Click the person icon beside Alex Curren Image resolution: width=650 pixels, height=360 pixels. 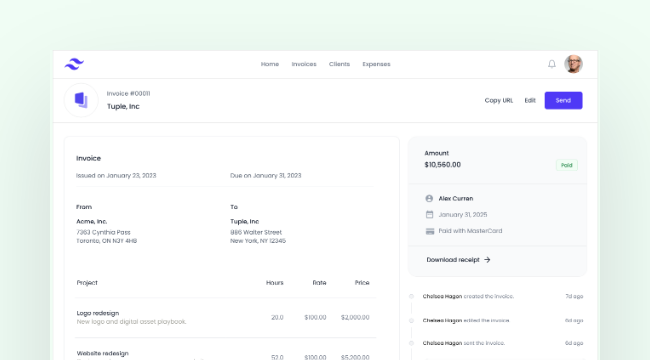point(429,199)
